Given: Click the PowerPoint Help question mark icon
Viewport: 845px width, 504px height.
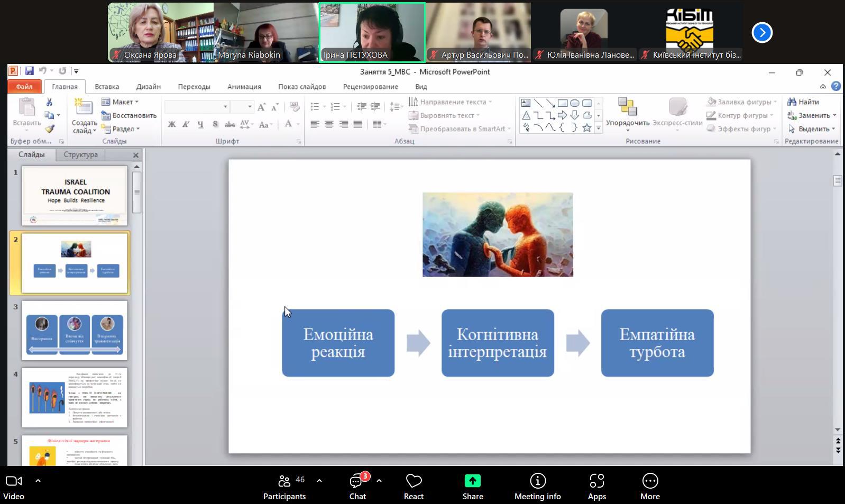Looking at the screenshot, I should [835, 86].
